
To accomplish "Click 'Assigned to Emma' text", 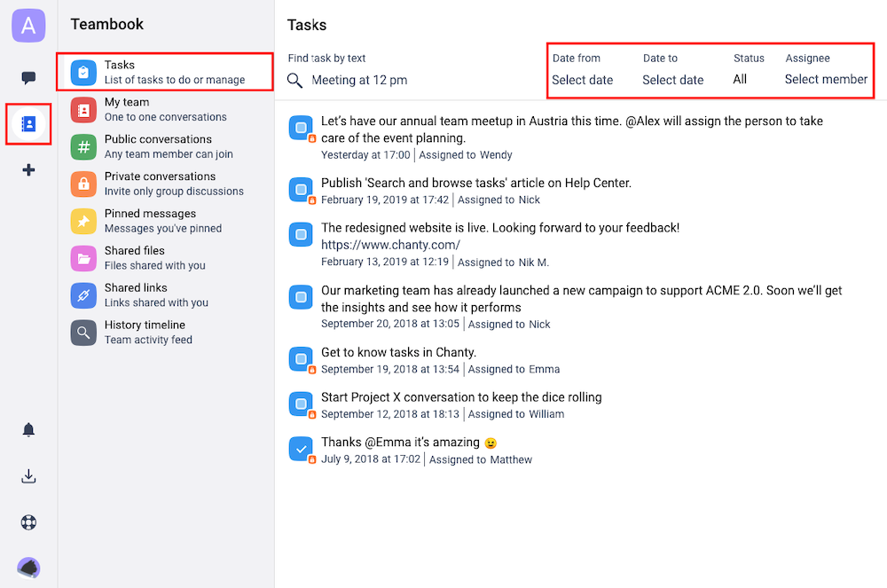I will [514, 369].
